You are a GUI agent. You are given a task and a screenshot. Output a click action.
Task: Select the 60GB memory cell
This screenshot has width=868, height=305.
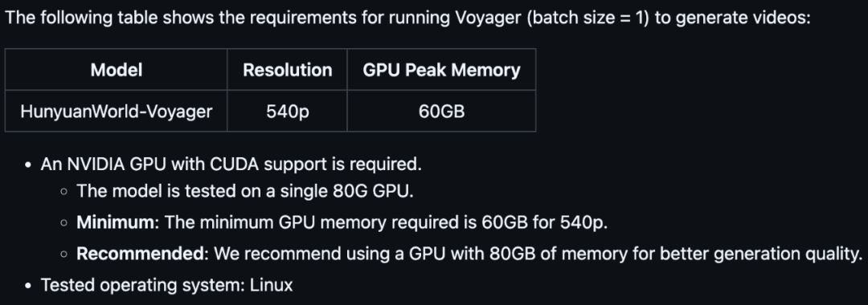441,112
